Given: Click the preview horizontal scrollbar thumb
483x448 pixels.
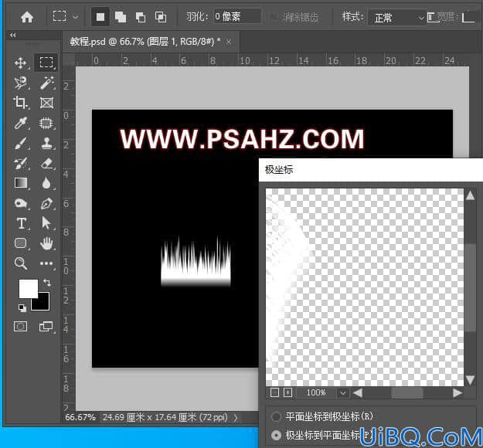Looking at the screenshot, I should tap(407, 393).
